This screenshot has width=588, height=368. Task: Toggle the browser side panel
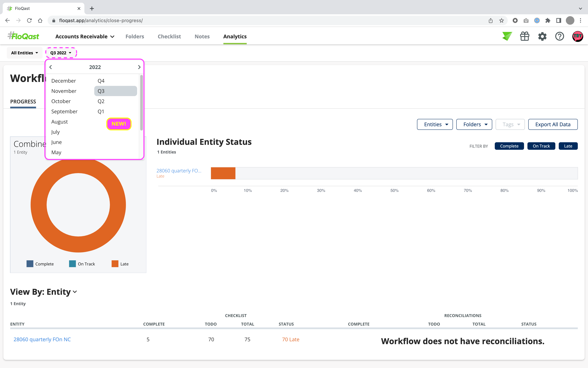[559, 20]
